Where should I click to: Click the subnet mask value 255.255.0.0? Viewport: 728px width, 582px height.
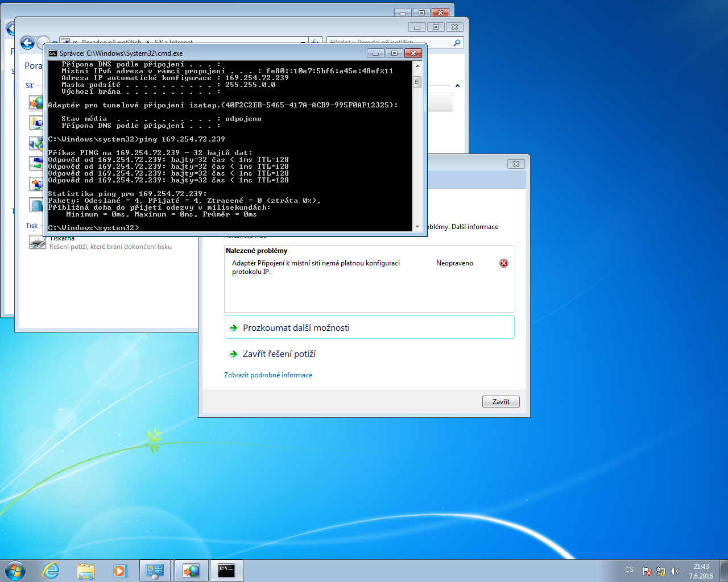pyautogui.click(x=250, y=85)
